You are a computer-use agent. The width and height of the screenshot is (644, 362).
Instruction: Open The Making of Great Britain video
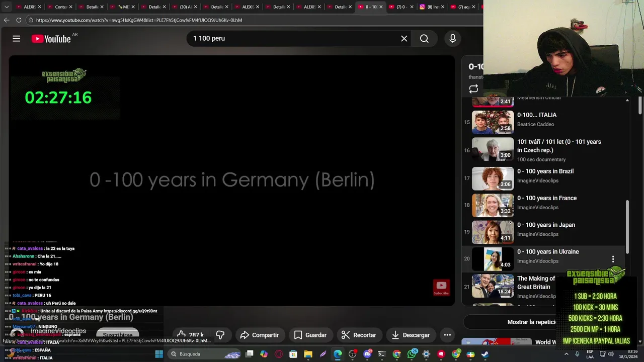pyautogui.click(x=536, y=283)
